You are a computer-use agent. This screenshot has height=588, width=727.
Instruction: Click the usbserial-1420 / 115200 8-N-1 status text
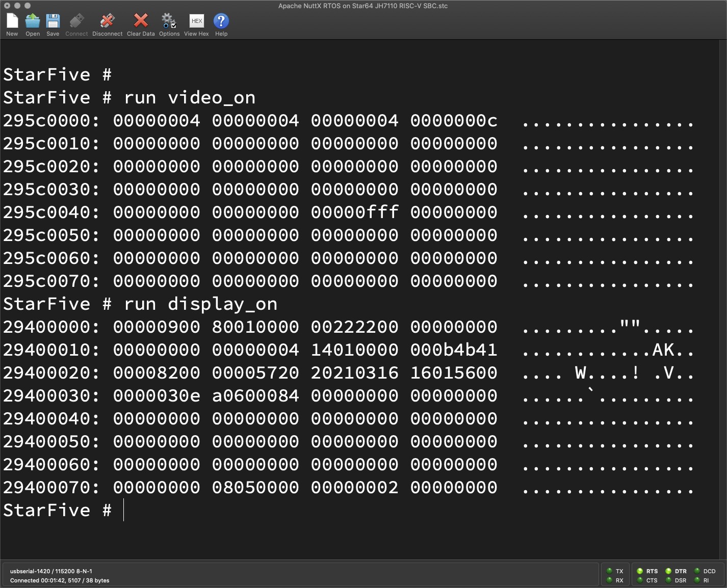(x=51, y=571)
